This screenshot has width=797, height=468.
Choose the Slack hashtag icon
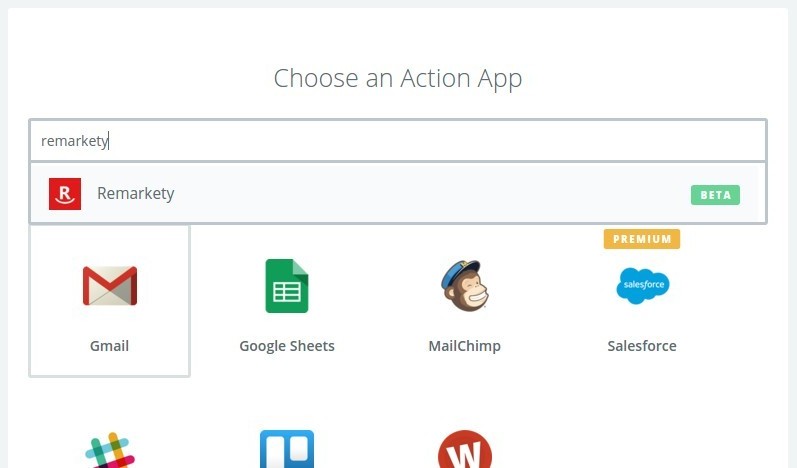click(x=110, y=450)
